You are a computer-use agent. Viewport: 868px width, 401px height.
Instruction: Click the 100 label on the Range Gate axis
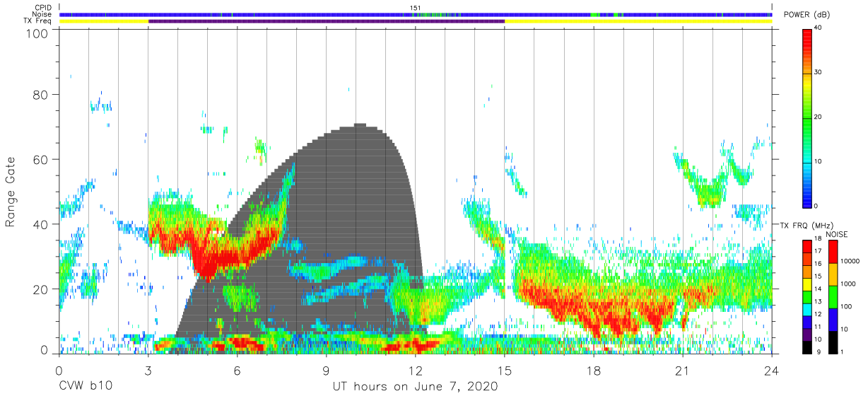[x=39, y=33]
